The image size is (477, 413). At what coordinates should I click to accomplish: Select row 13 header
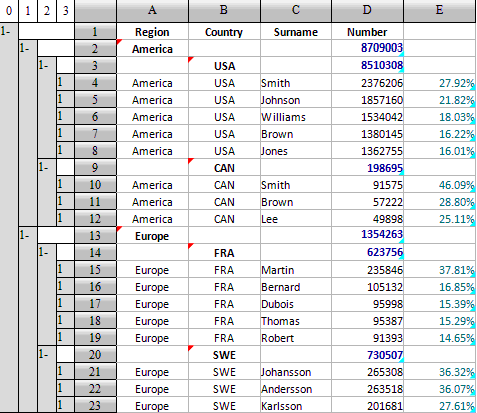[95, 235]
